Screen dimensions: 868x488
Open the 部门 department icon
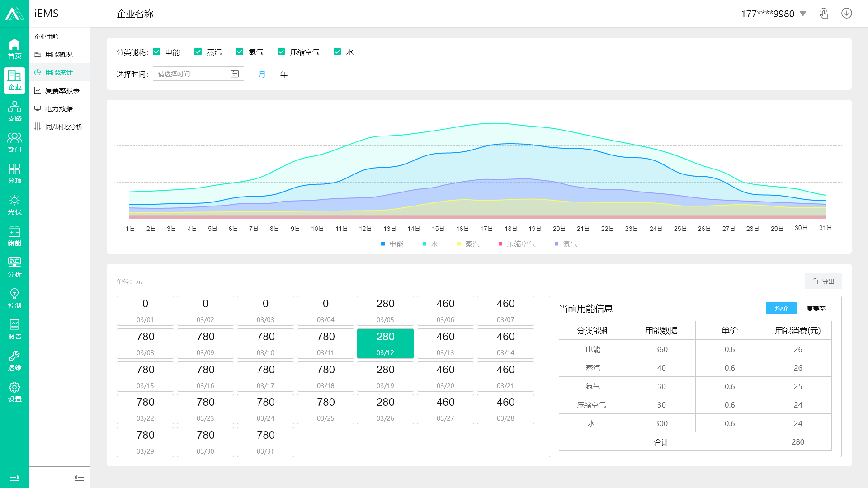pos(14,142)
